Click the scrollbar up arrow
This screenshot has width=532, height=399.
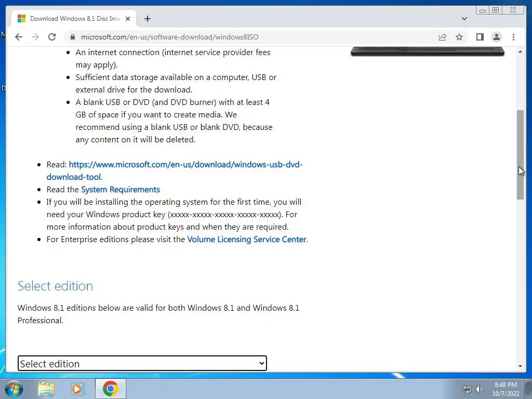point(520,51)
